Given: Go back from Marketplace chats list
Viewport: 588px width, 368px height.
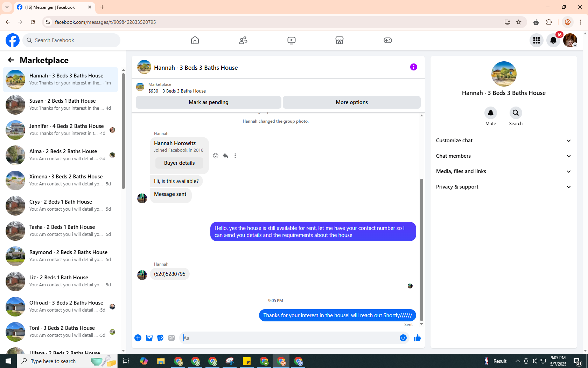Looking at the screenshot, I should [11, 60].
